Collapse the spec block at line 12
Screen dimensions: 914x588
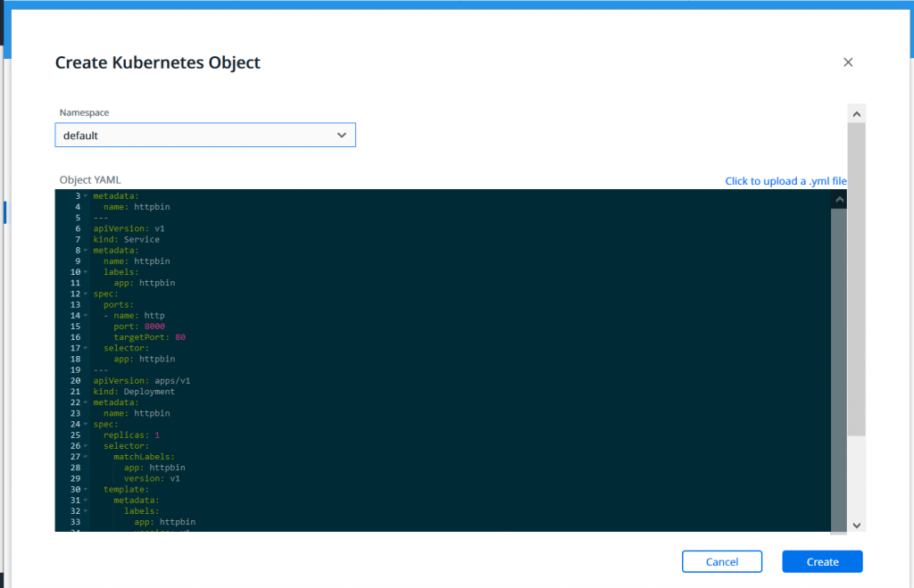86,294
